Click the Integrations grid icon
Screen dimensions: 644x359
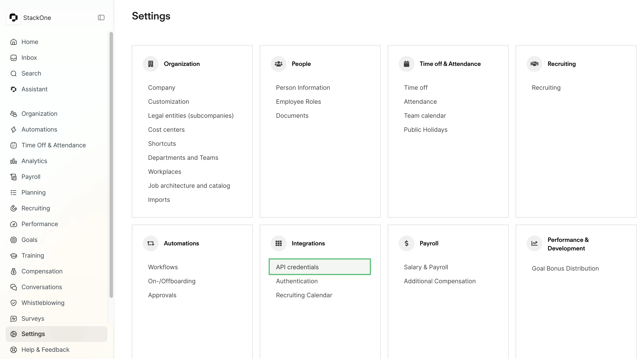(x=278, y=243)
